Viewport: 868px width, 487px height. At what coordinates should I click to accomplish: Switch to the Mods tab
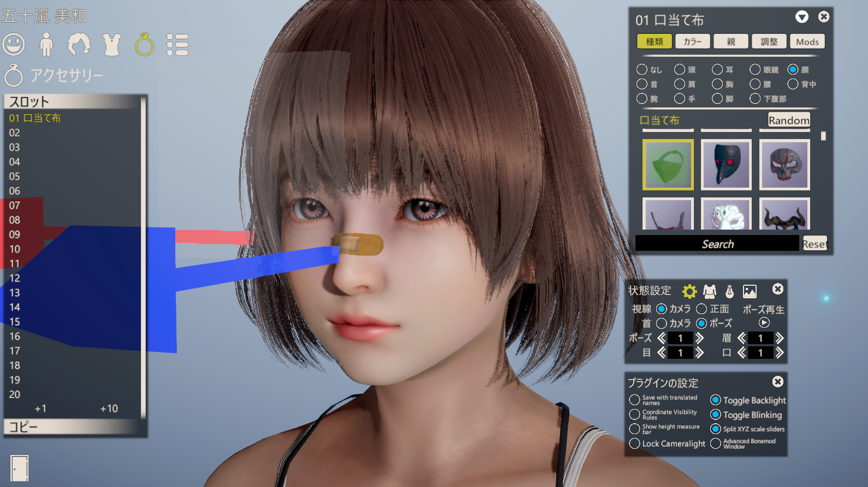point(807,41)
